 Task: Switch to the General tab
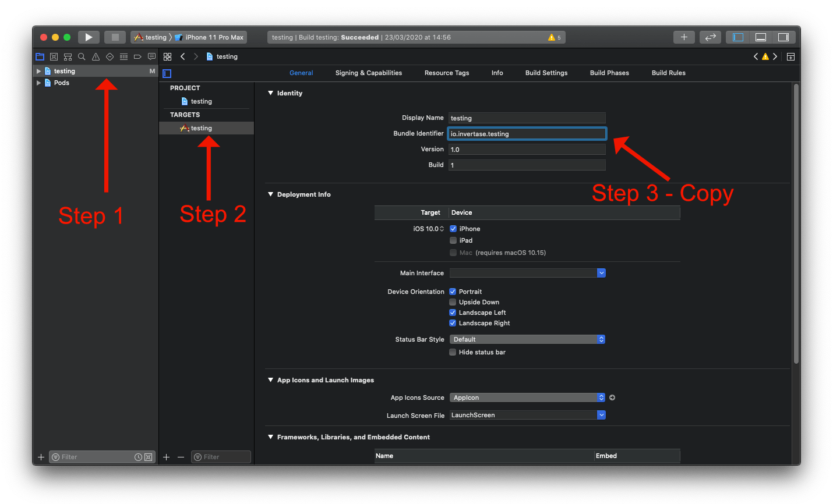pos(301,73)
